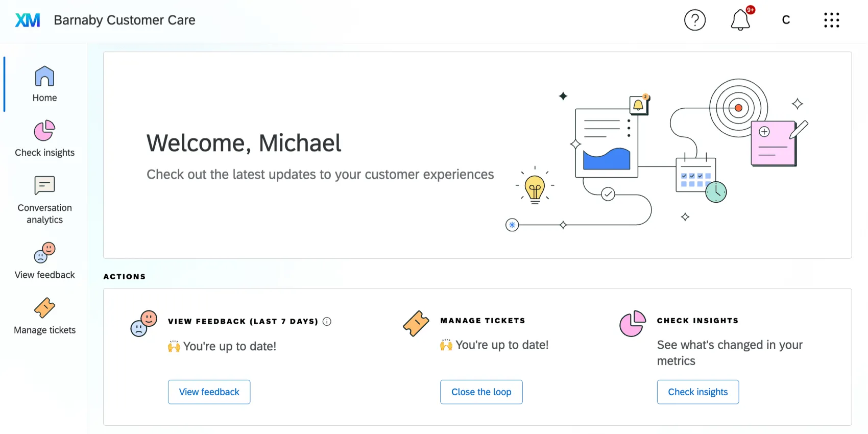Click the Check insights button
This screenshot has width=868, height=434.
(x=697, y=392)
